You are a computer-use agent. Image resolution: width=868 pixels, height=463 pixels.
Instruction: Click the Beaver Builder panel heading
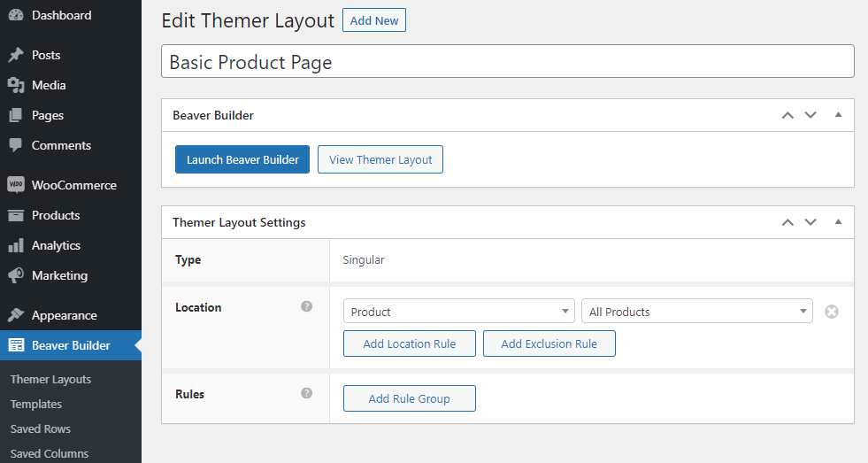(213, 115)
